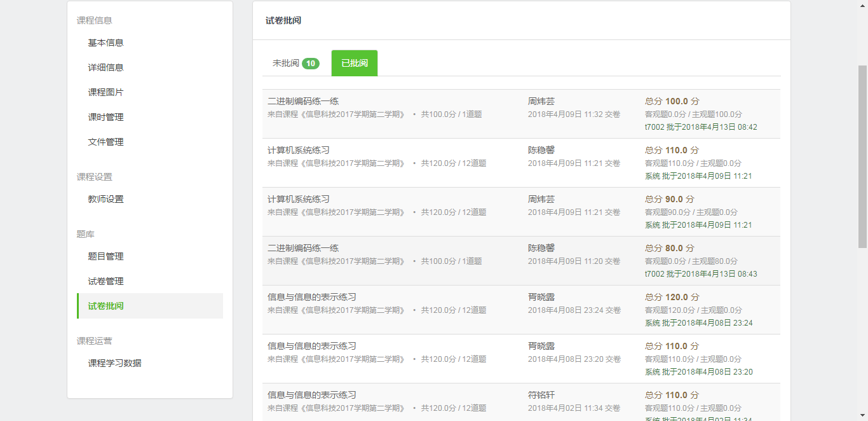Open 陈稳馨's 二进制编码练一练 scored 80.0
This screenshot has height=421, width=868.
(303, 248)
